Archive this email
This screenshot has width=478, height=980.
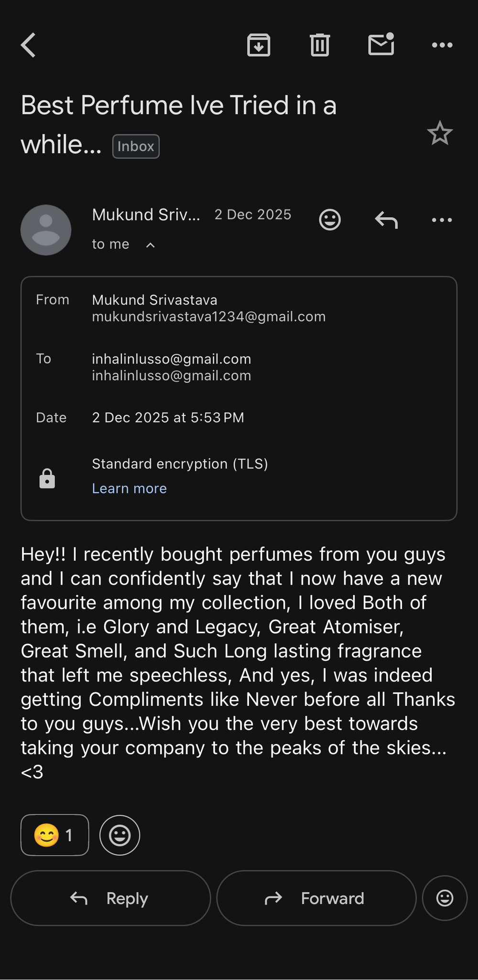click(259, 45)
